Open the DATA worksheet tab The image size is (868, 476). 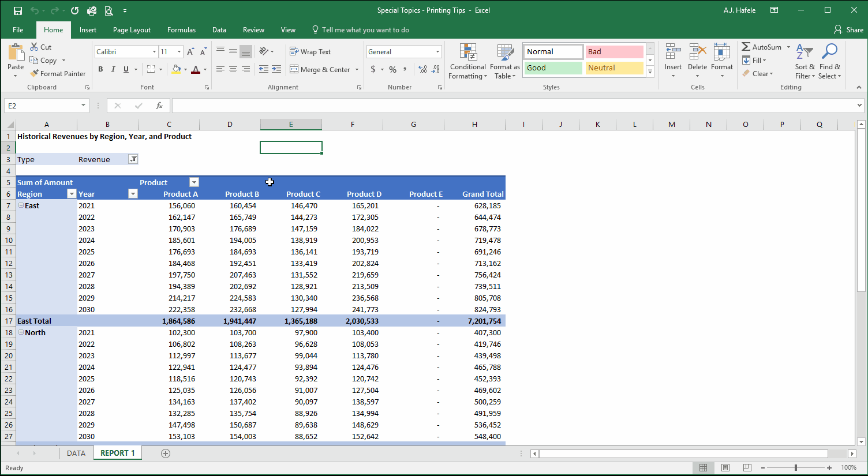pos(76,453)
